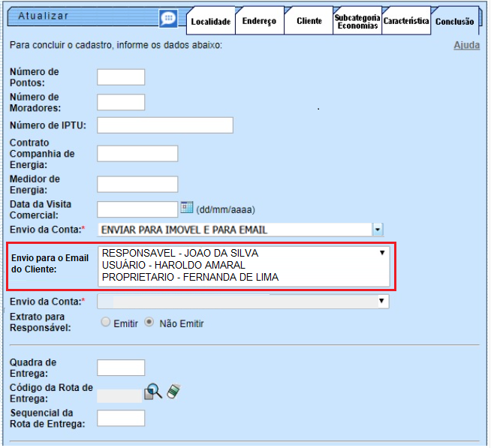Open the Endereço tab
Viewport: 494px width, 448px height.
(x=259, y=22)
